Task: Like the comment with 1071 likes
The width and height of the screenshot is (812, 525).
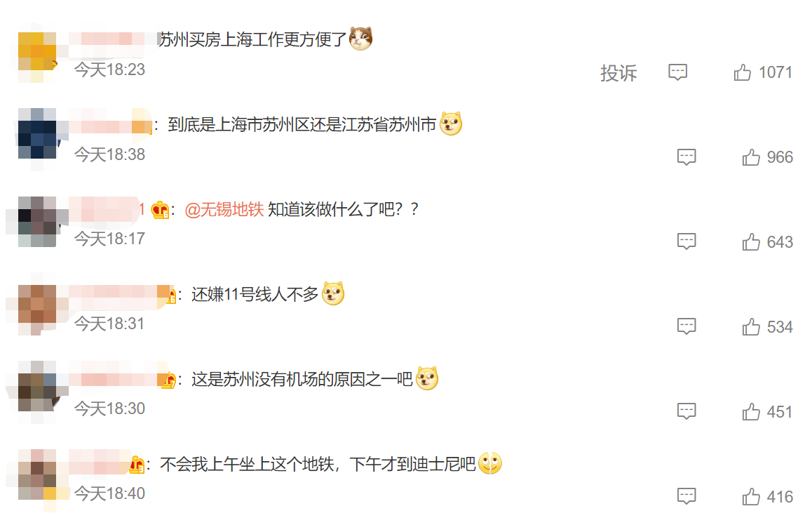Action: tap(742, 72)
